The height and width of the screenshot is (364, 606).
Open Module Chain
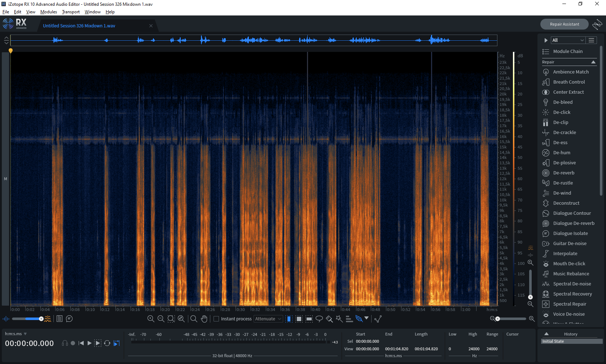567,52
